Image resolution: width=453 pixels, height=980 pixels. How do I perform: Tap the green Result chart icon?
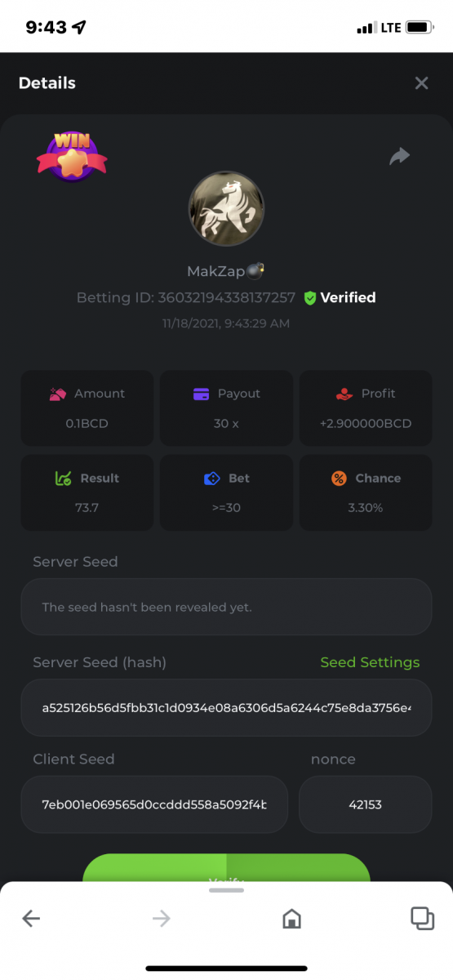63,479
